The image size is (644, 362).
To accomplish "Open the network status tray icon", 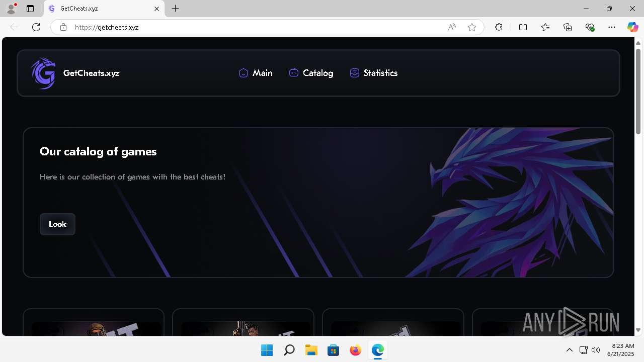I will coord(584,350).
